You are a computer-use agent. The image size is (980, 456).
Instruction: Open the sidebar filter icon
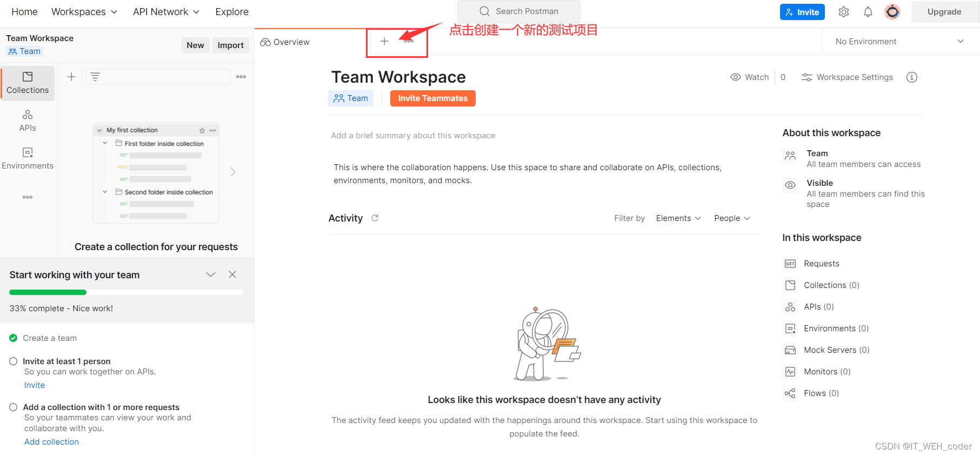(95, 77)
